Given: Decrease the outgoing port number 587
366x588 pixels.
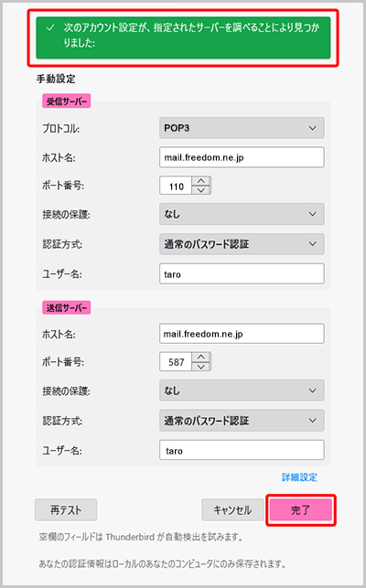Looking at the screenshot, I should [x=201, y=367].
